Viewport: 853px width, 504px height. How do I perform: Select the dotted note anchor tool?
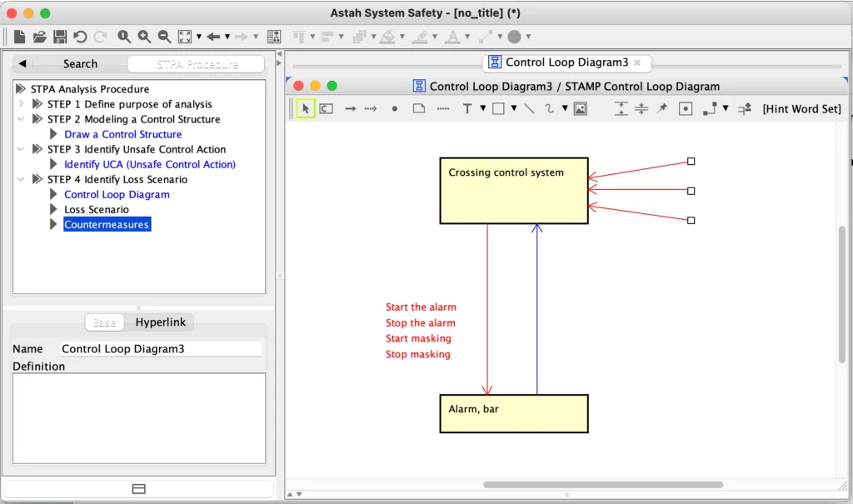pyautogui.click(x=443, y=108)
